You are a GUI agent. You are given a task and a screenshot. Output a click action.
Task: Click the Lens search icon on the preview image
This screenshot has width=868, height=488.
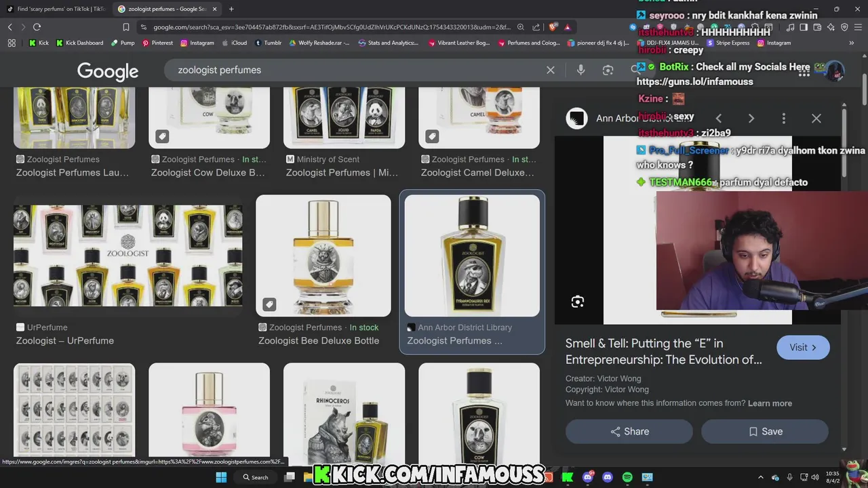click(x=578, y=302)
